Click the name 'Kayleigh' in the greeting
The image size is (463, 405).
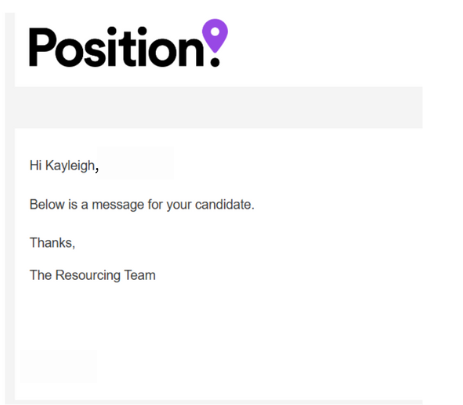pyautogui.click(x=70, y=166)
